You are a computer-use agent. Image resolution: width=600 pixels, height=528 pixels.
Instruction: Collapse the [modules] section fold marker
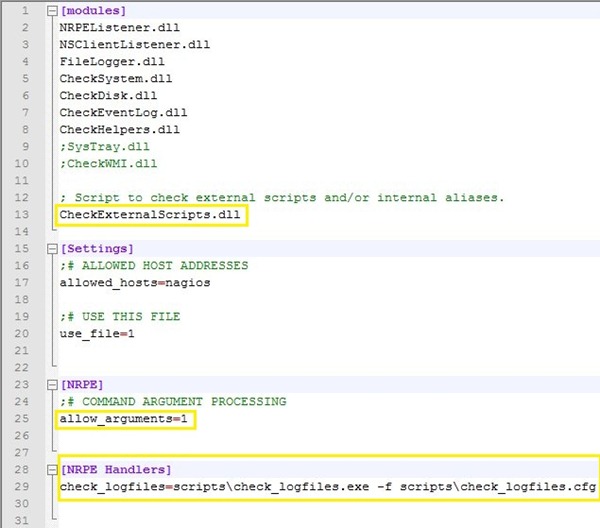pos(52,11)
